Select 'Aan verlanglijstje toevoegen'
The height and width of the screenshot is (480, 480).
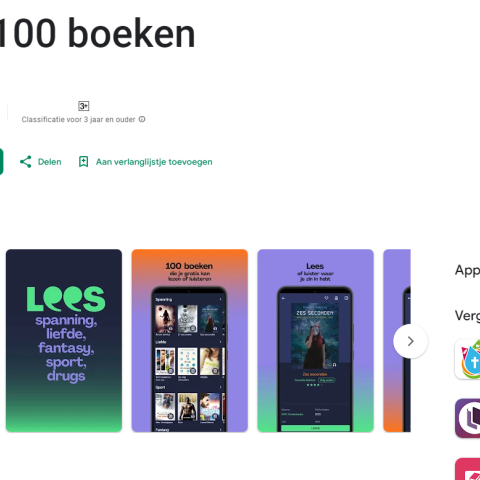[154, 162]
